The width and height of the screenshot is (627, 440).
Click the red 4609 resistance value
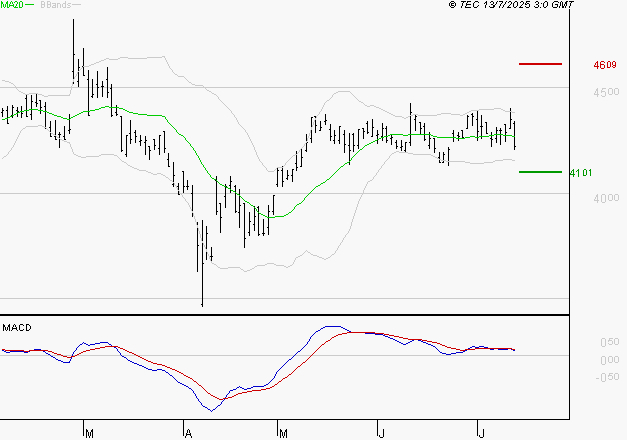click(605, 65)
